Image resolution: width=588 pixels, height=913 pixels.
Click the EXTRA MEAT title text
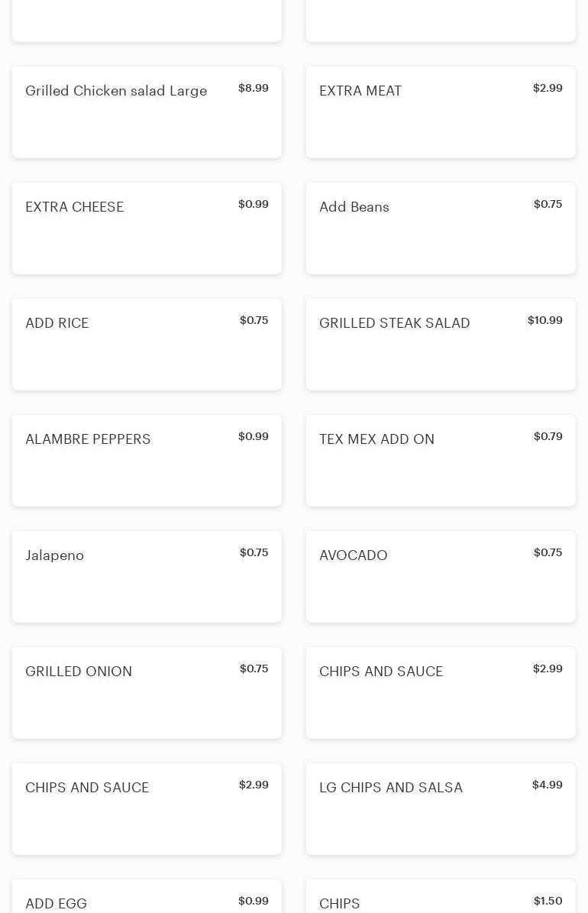pyautogui.click(x=360, y=91)
